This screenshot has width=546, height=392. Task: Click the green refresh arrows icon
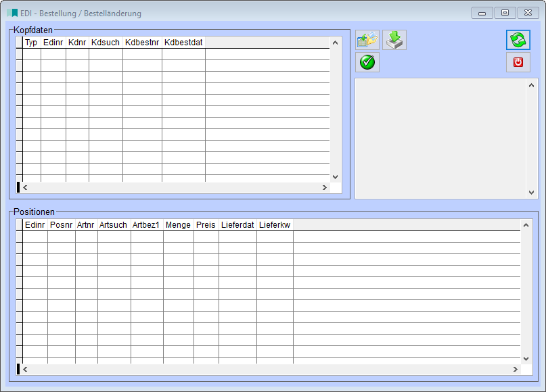pyautogui.click(x=518, y=41)
